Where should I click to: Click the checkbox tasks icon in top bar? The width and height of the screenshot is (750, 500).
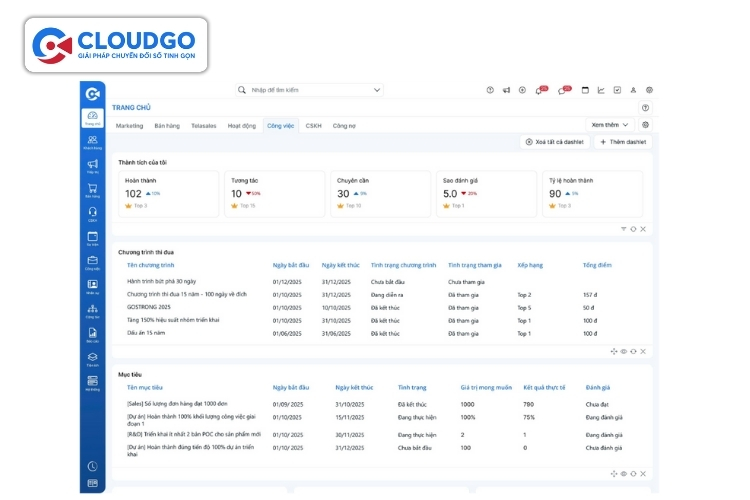617,90
